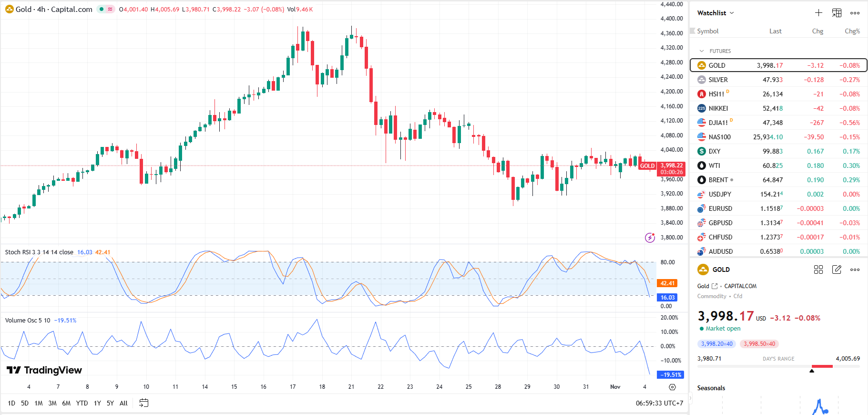Open Gold symbol page external link icon
This screenshot has width=868, height=415.
pyautogui.click(x=715, y=286)
